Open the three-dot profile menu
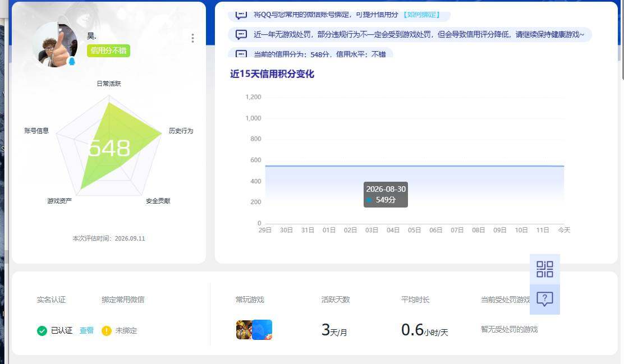 (192, 38)
